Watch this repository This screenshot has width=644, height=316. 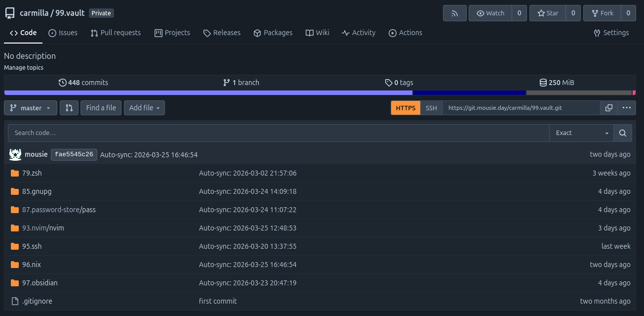tap(490, 13)
